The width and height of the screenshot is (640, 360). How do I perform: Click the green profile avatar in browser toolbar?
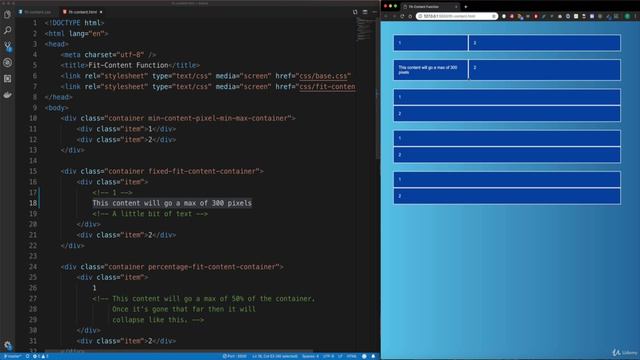click(x=627, y=16)
